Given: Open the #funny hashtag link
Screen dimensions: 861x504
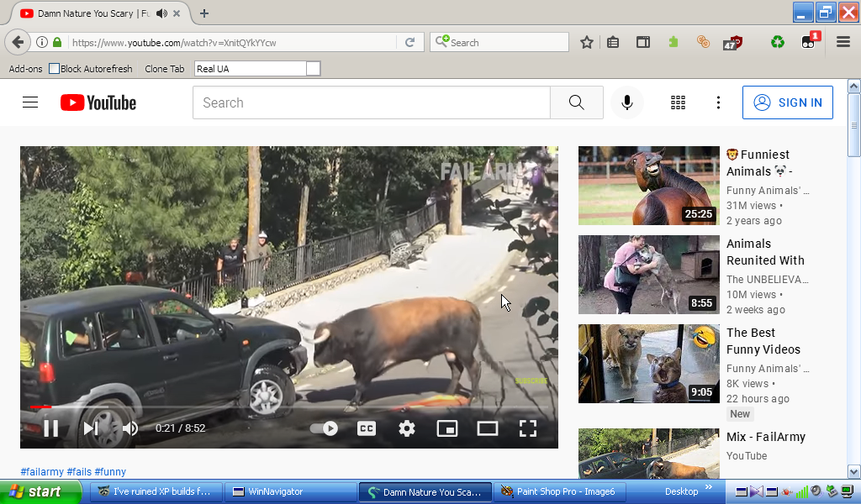Looking at the screenshot, I should [110, 471].
